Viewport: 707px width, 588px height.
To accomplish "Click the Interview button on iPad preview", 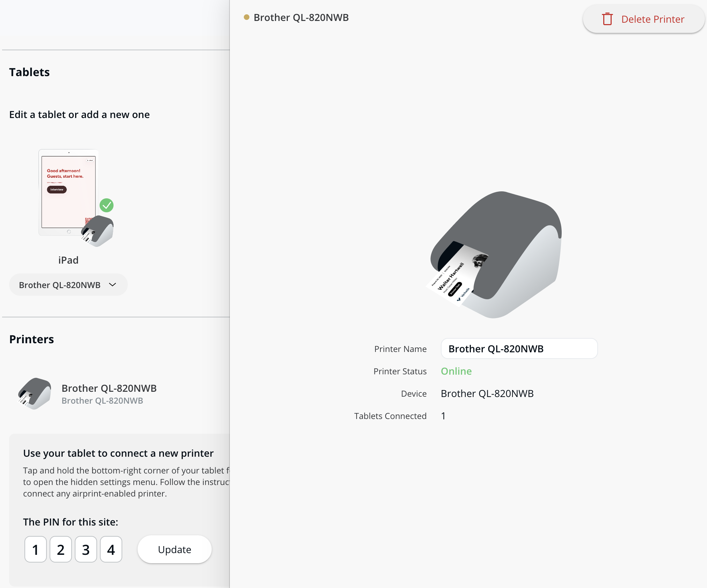I will 57,190.
